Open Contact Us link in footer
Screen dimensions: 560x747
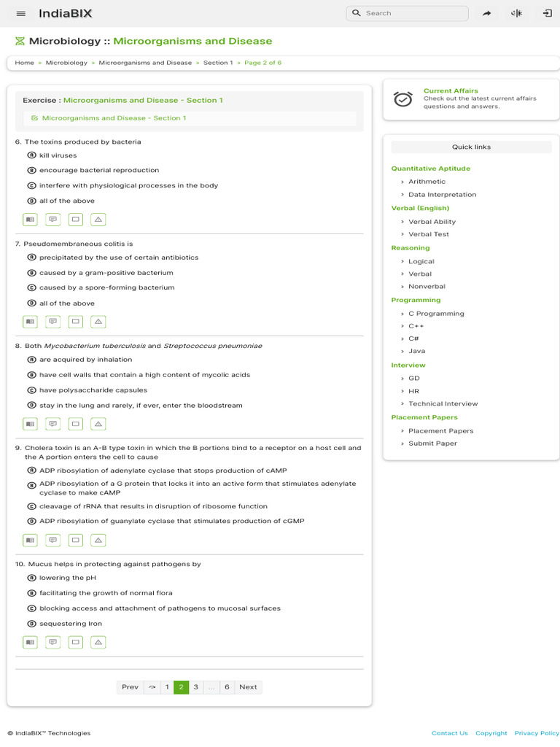449,733
